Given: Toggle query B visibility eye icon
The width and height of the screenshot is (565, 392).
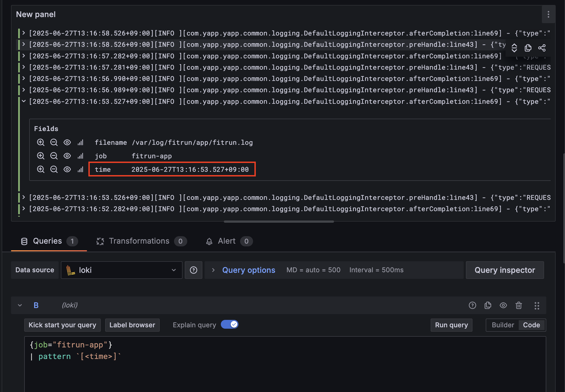Looking at the screenshot, I should (x=503, y=305).
